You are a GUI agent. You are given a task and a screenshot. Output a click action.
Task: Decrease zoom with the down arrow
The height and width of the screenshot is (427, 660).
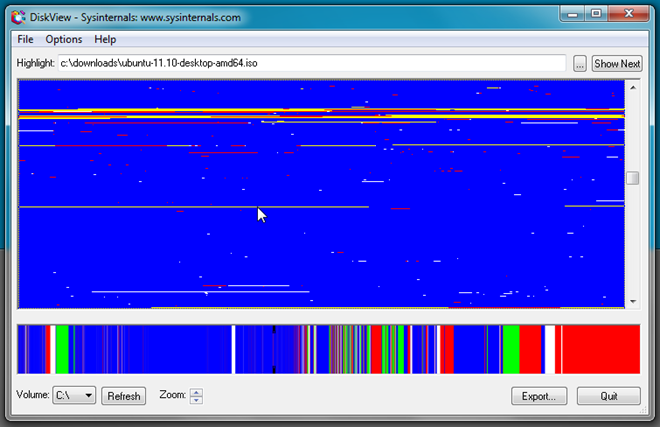coord(197,400)
